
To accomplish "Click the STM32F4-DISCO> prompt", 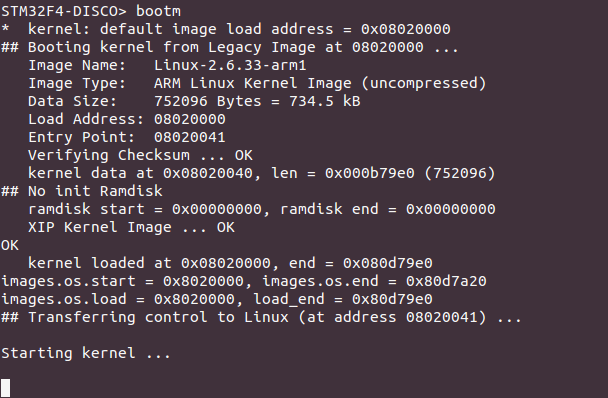I will [x=64, y=11].
